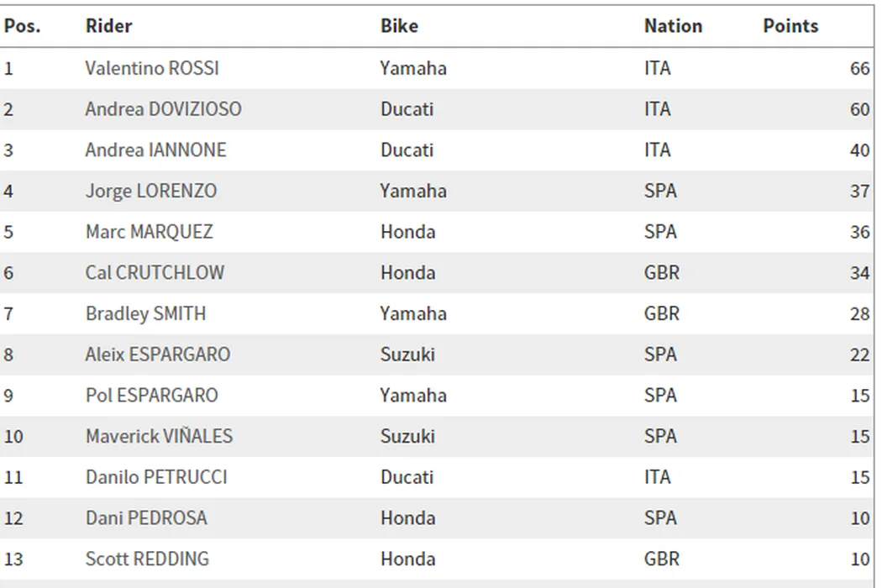
Task: Open Scott REDDING's entry
Action: 147,559
